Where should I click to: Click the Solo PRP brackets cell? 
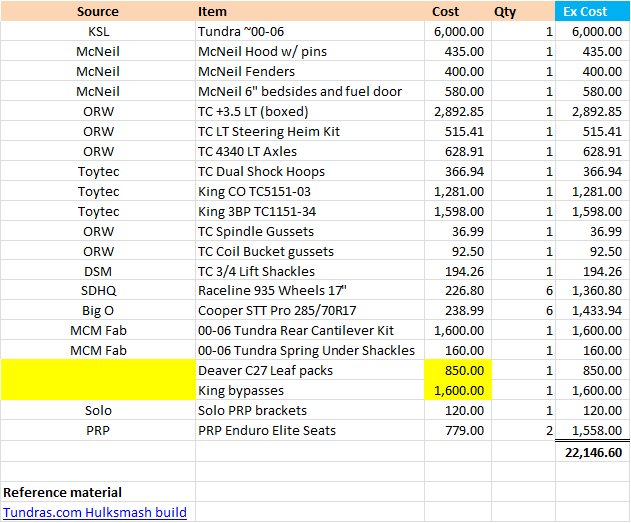(x=309, y=410)
